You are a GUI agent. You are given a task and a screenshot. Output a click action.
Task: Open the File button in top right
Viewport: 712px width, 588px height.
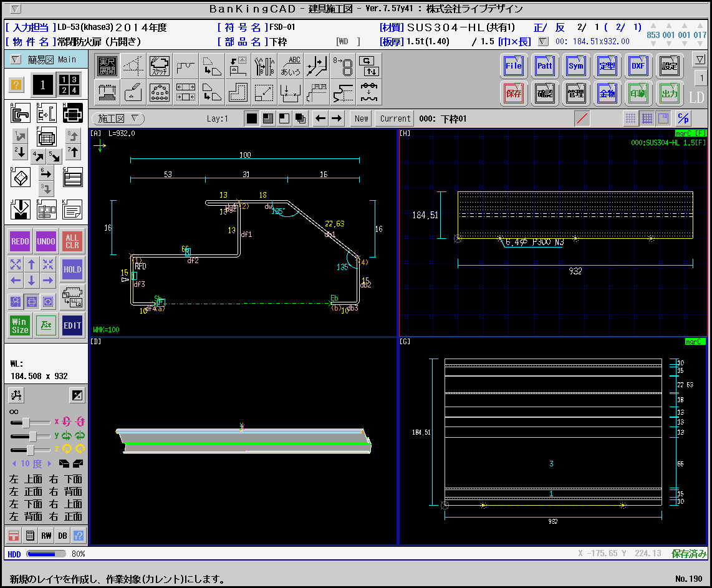point(514,66)
